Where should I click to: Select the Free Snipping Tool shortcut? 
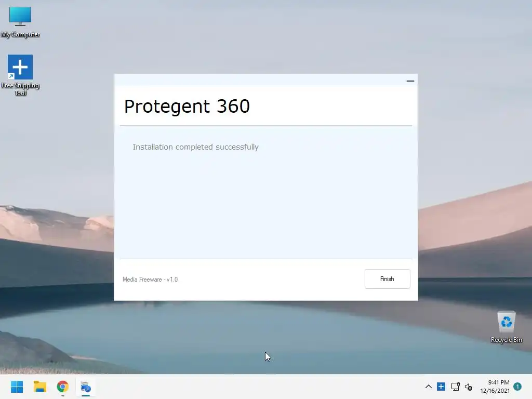(x=20, y=75)
